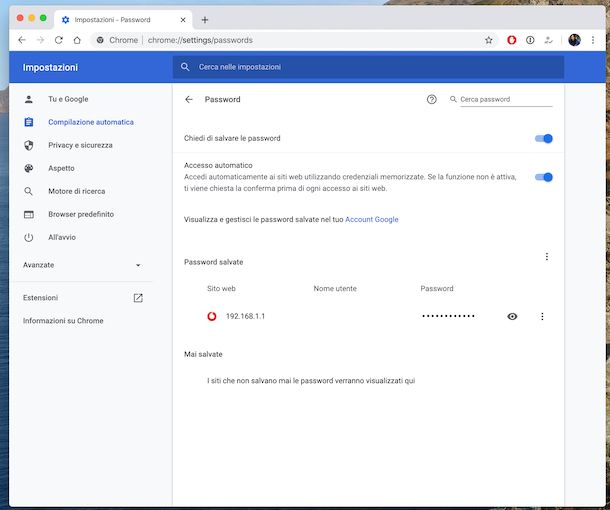
Task: Click the palette icon for Aspetto
Action: pos(28,168)
